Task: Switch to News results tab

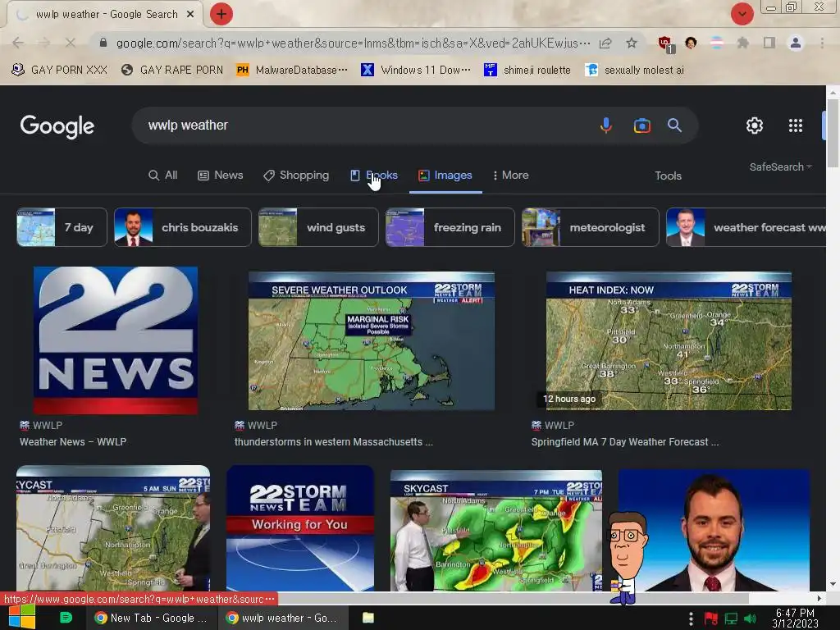Action: (x=221, y=176)
